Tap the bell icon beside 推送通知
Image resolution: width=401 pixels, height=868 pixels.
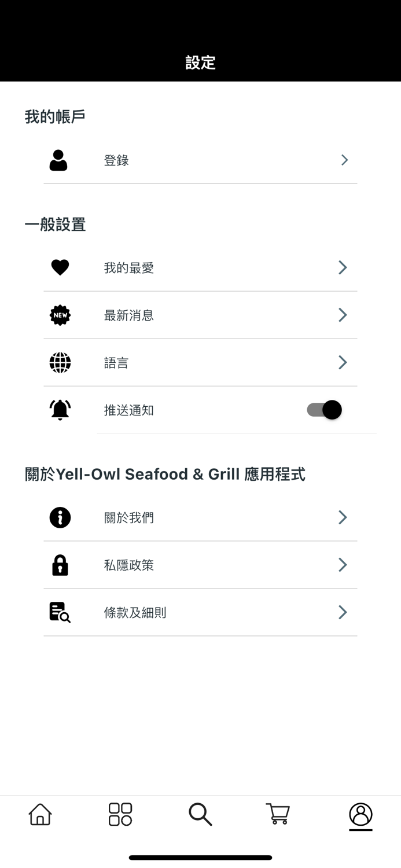tap(60, 409)
